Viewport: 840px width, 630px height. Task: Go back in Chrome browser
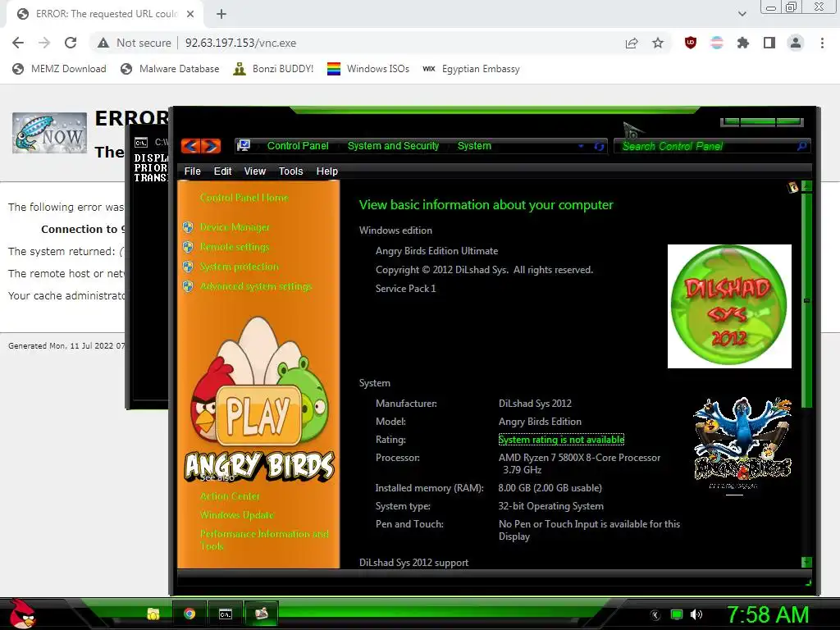pyautogui.click(x=18, y=43)
